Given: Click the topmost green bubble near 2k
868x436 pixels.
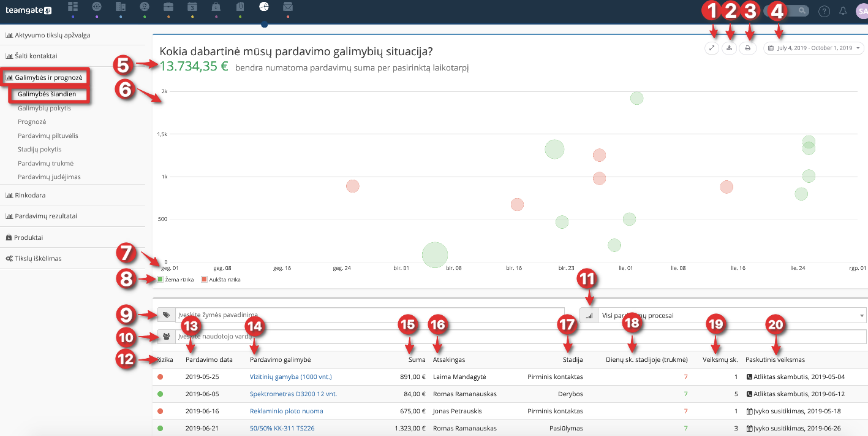Looking at the screenshot, I should coord(636,98).
